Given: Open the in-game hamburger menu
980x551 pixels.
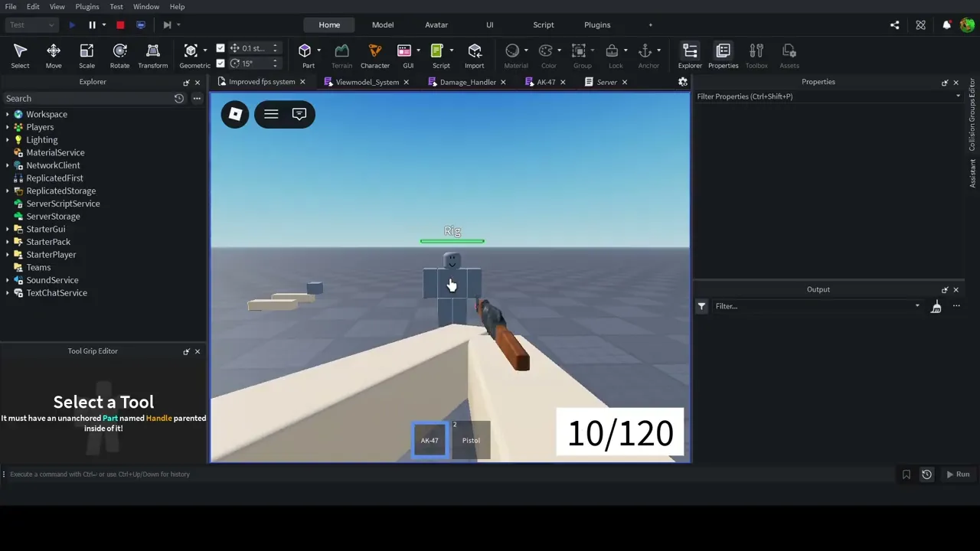Looking at the screenshot, I should click(x=271, y=114).
